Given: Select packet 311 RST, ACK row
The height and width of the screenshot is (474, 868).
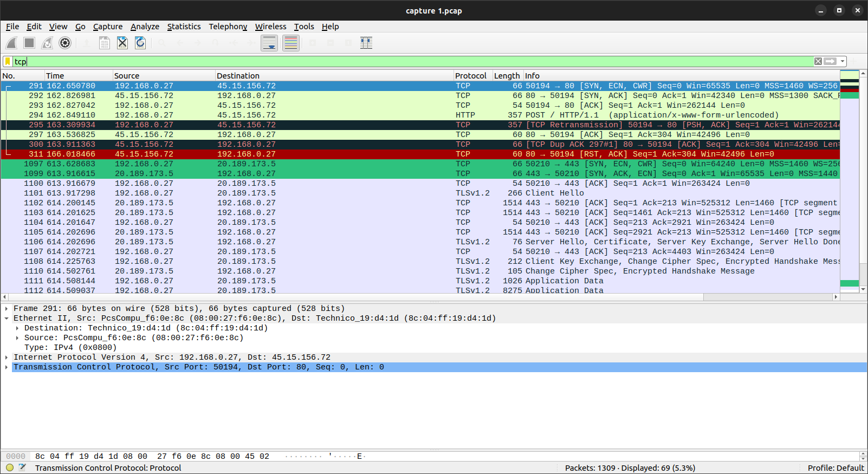Looking at the screenshot, I should (x=420, y=154).
